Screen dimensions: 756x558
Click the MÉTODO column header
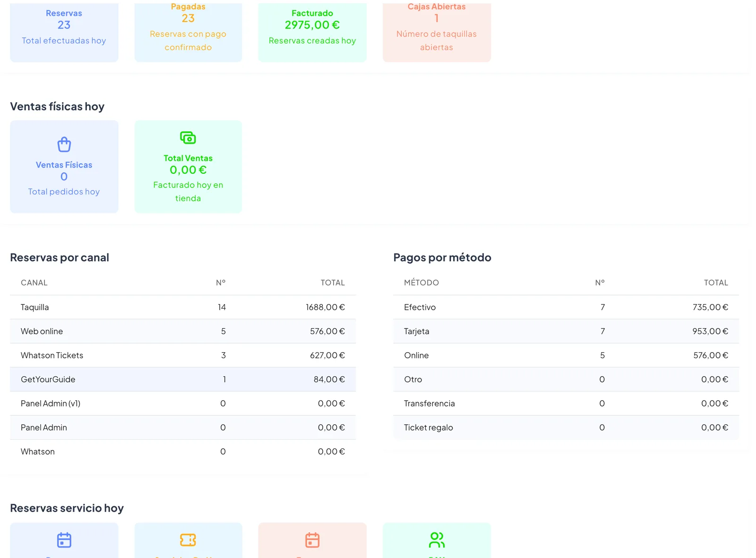(x=421, y=283)
